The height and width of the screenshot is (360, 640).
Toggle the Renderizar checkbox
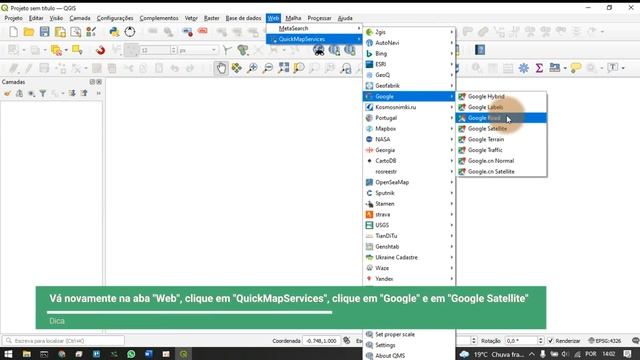[551, 341]
